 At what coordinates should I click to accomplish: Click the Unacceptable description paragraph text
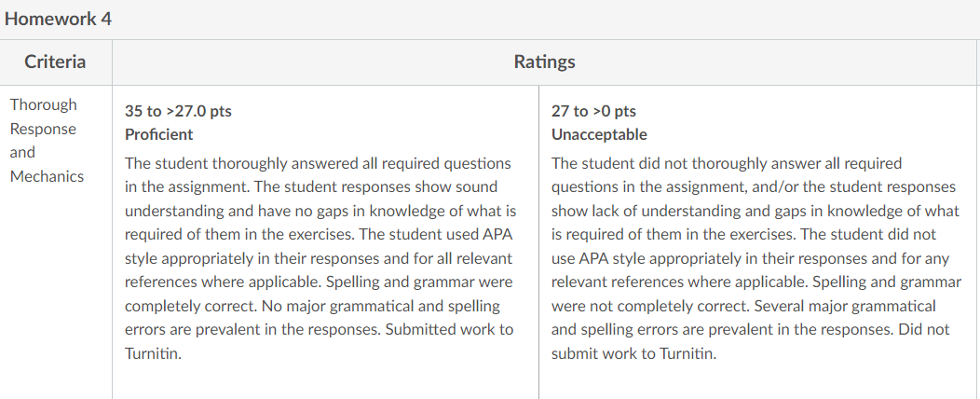tap(756, 258)
